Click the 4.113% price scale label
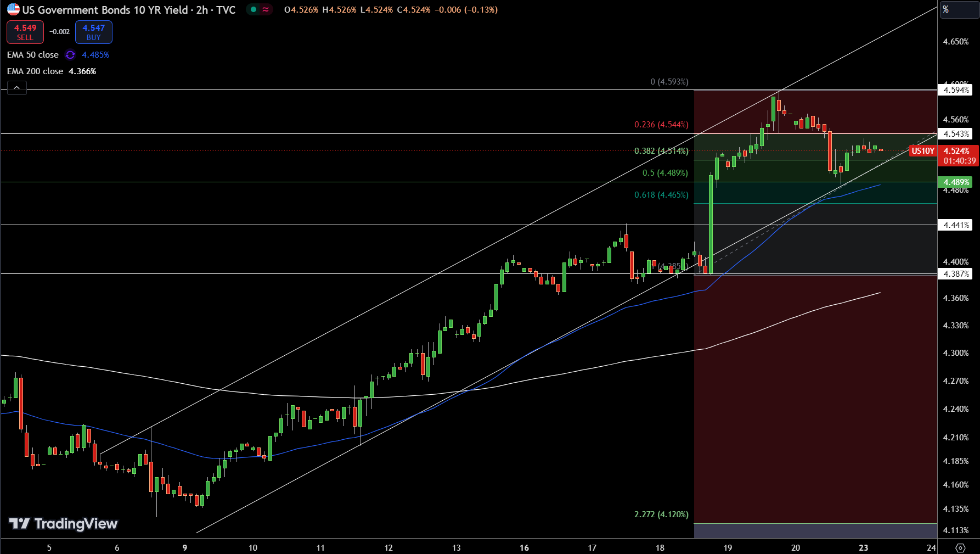 [956, 530]
